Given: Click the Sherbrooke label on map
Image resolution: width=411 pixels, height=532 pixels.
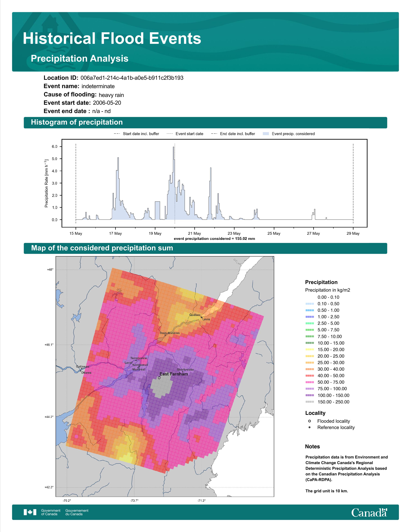Looking at the screenshot, I should coord(185,369).
